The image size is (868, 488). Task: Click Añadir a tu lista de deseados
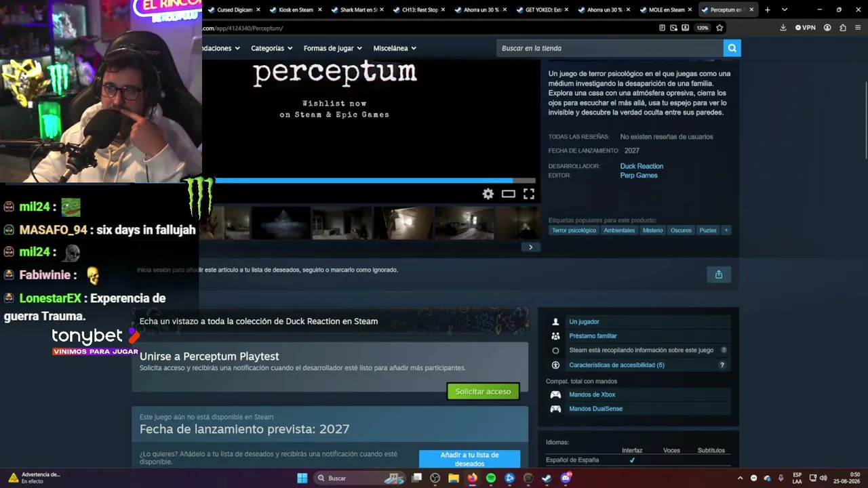(x=469, y=459)
